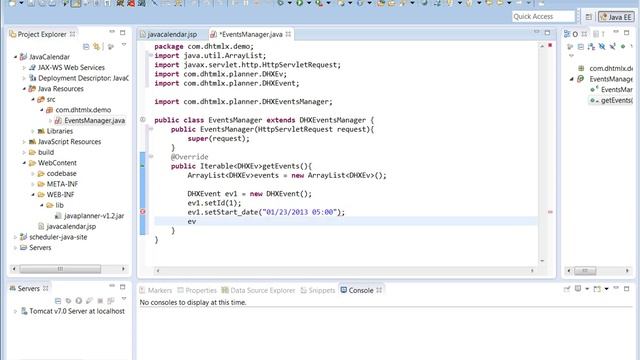Expand the Libraries node

[33, 131]
